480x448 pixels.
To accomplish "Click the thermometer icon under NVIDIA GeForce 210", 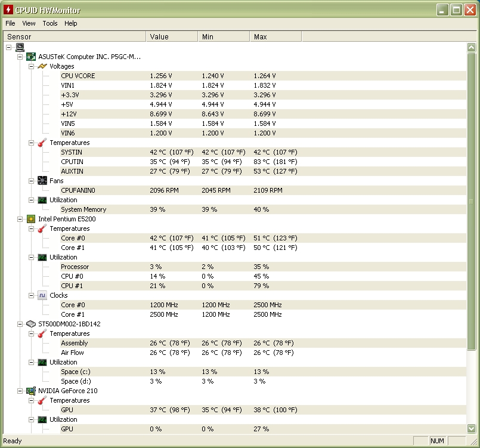I will [x=42, y=400].
